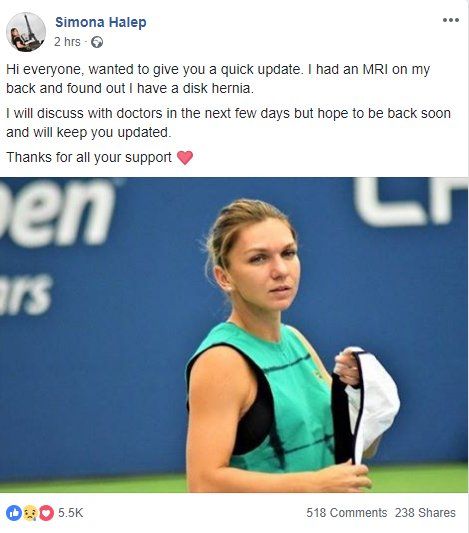Viewport: 469px width, 533px height.
Task: Click the public globe privacy icon
Action: (x=97, y=42)
